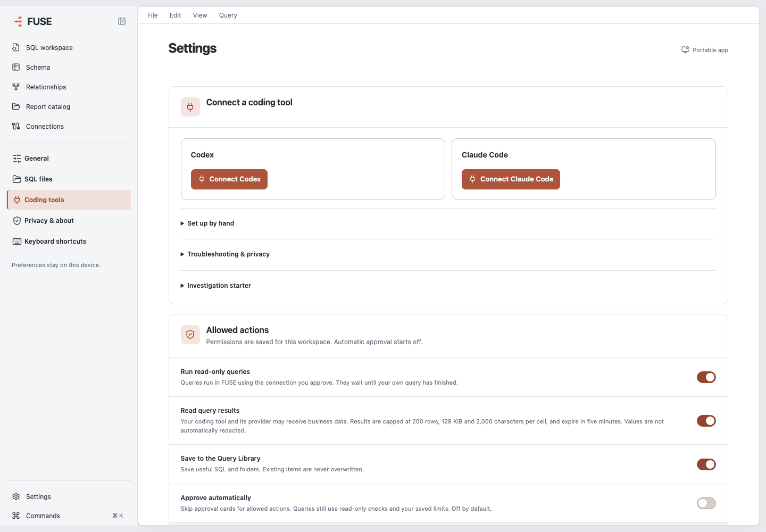This screenshot has width=766, height=532.
Task: Click the Relationships sidebar label
Action: [x=46, y=87]
